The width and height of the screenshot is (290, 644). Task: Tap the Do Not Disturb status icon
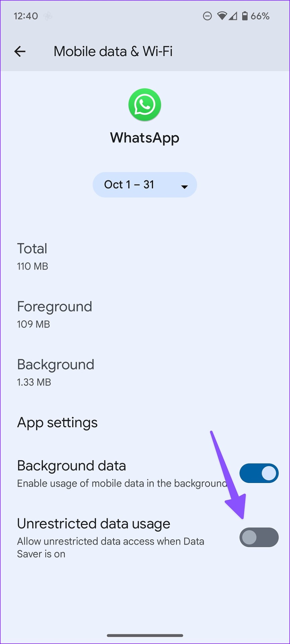pos(207,16)
